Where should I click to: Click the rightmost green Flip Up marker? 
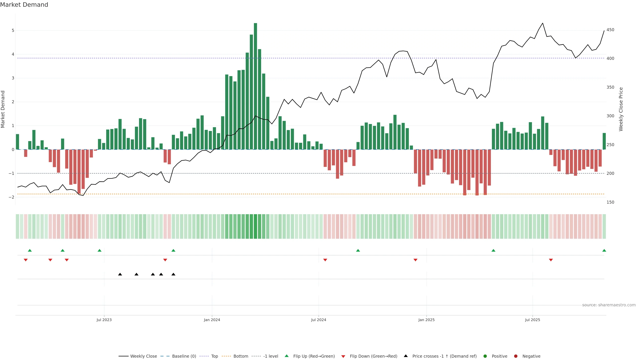click(604, 251)
